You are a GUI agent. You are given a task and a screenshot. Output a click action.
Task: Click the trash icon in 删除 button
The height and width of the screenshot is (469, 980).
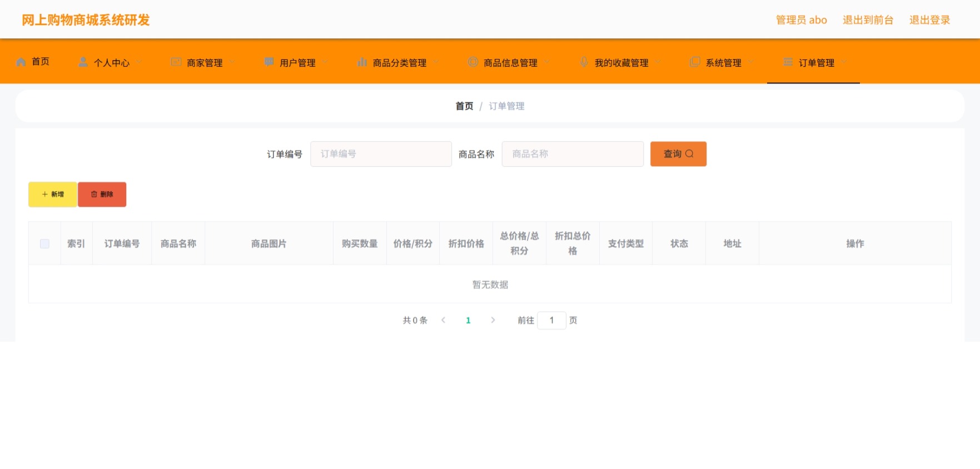pos(94,194)
